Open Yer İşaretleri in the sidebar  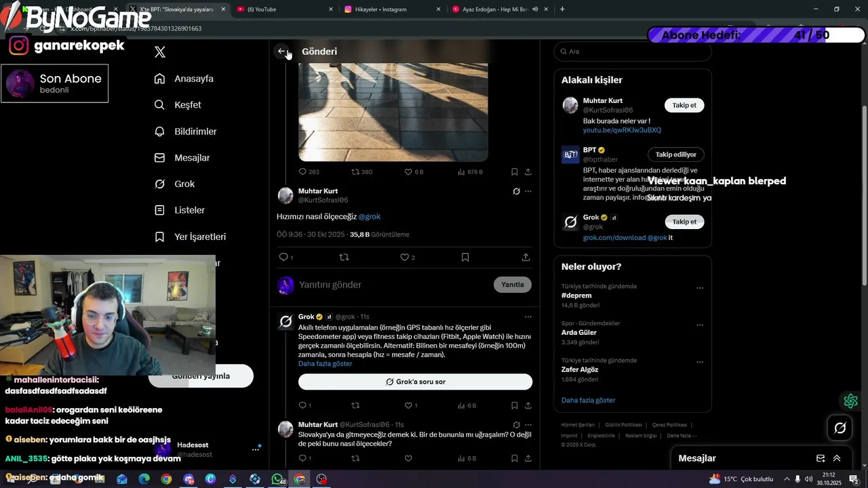[190, 237]
